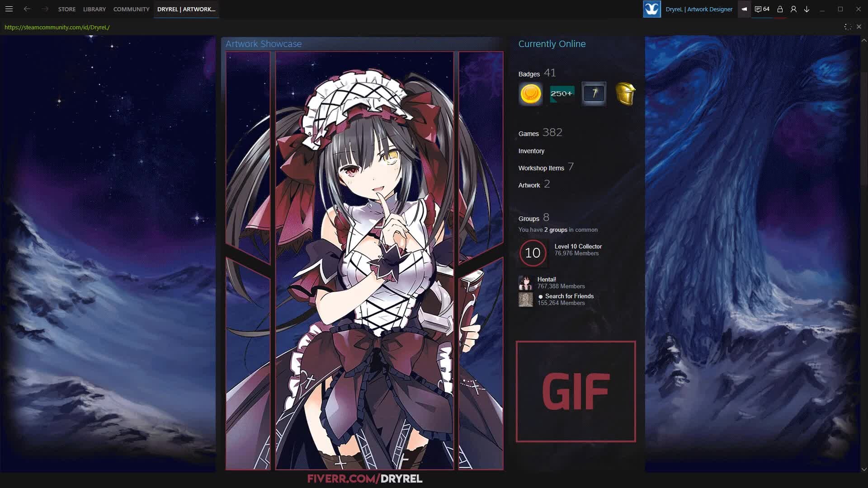868x488 pixels.
Task: Click the number 7 years badge icon
Action: (594, 94)
